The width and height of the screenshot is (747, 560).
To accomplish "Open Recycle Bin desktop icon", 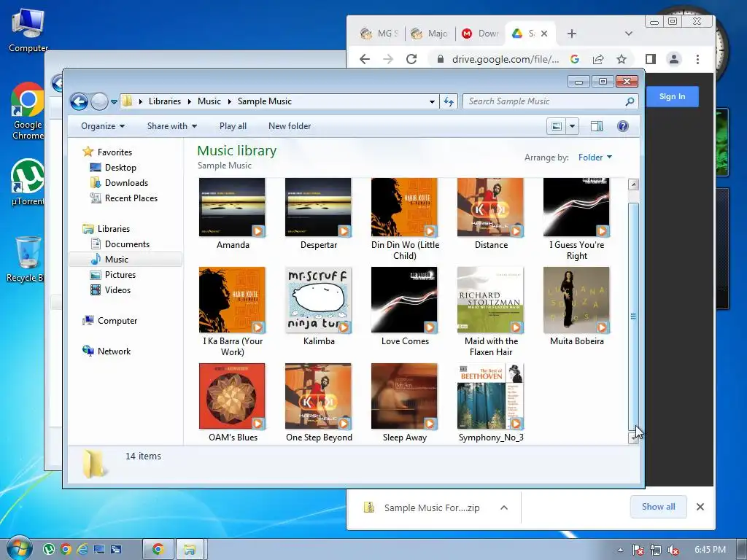I will click(28, 260).
